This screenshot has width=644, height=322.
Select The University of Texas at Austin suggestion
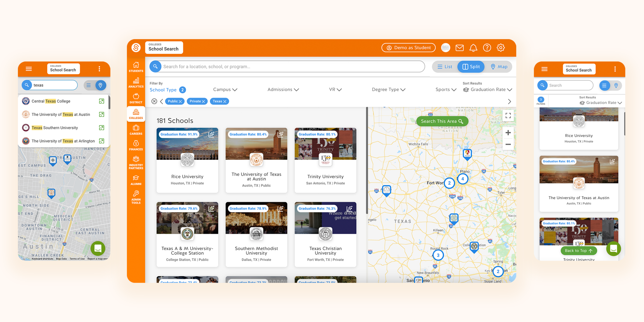pyautogui.click(x=63, y=115)
